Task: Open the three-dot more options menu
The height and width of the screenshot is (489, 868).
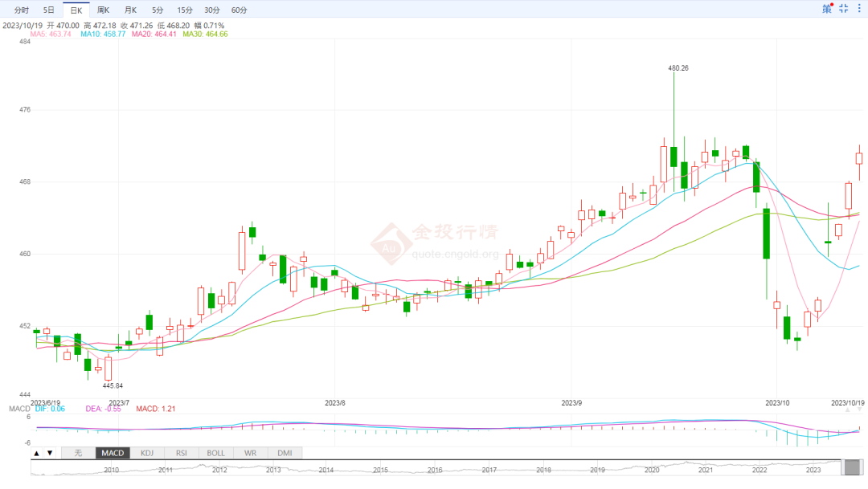Action: [x=860, y=8]
